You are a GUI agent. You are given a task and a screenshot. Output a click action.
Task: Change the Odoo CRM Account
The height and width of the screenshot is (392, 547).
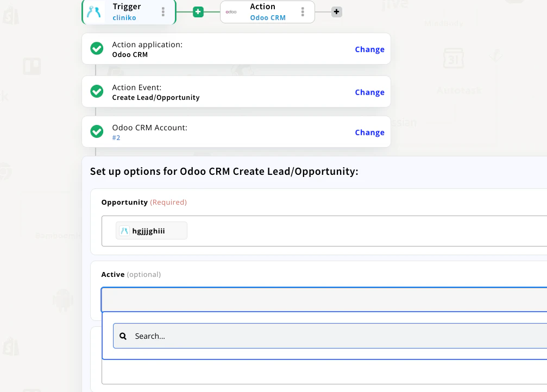pos(370,132)
